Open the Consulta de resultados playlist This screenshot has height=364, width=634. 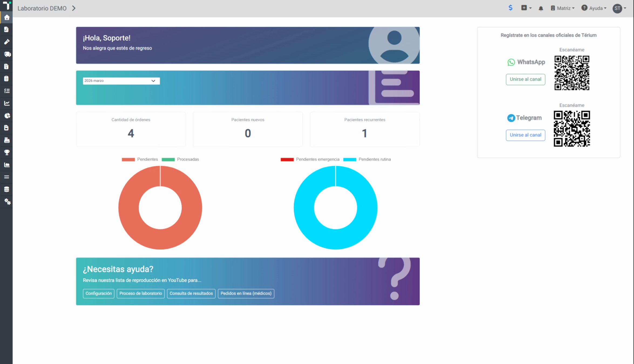191,293
